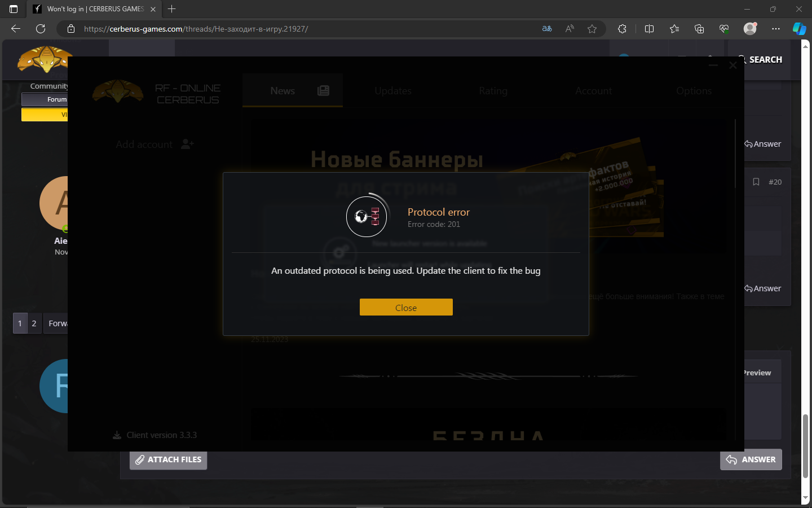Add this page to favorites with the star

point(592,29)
